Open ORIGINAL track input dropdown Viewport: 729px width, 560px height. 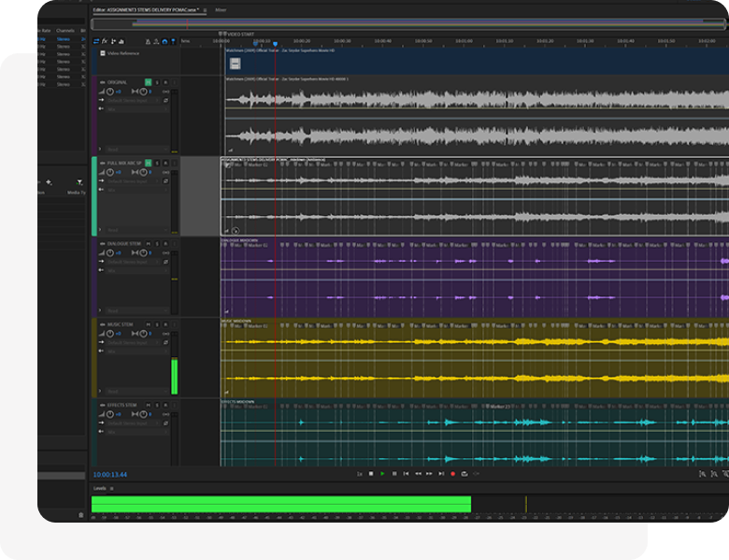tap(131, 101)
